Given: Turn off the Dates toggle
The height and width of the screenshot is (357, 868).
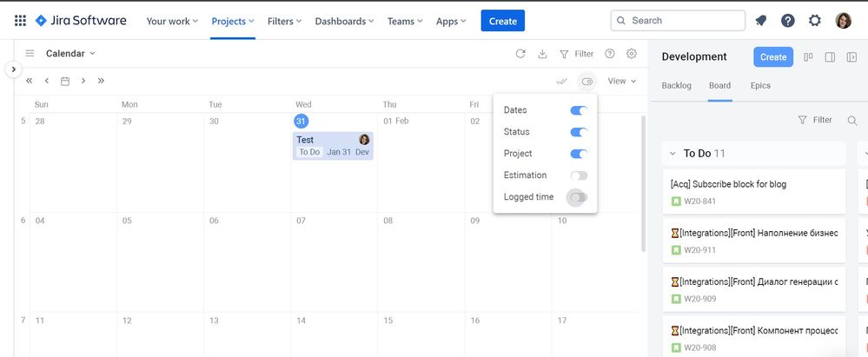Looking at the screenshot, I should coord(579,110).
